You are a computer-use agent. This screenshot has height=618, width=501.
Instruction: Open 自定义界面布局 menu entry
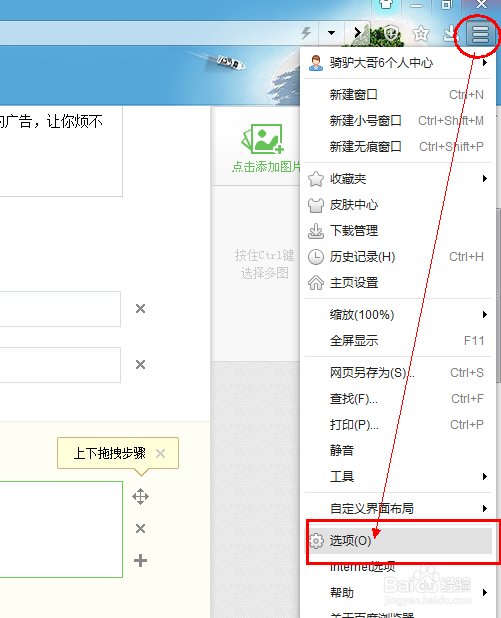(398, 508)
